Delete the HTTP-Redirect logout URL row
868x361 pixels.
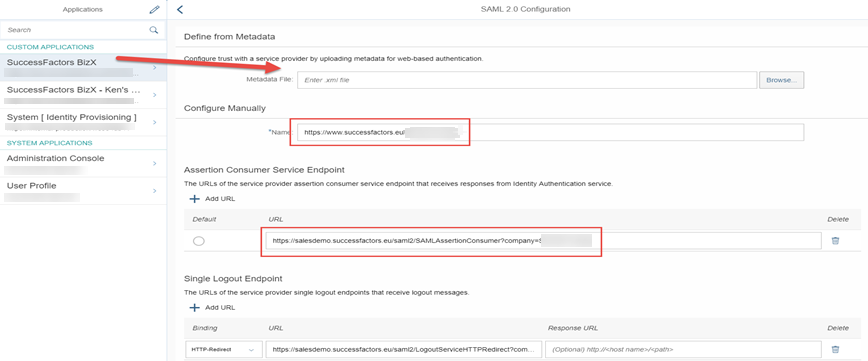836,349
